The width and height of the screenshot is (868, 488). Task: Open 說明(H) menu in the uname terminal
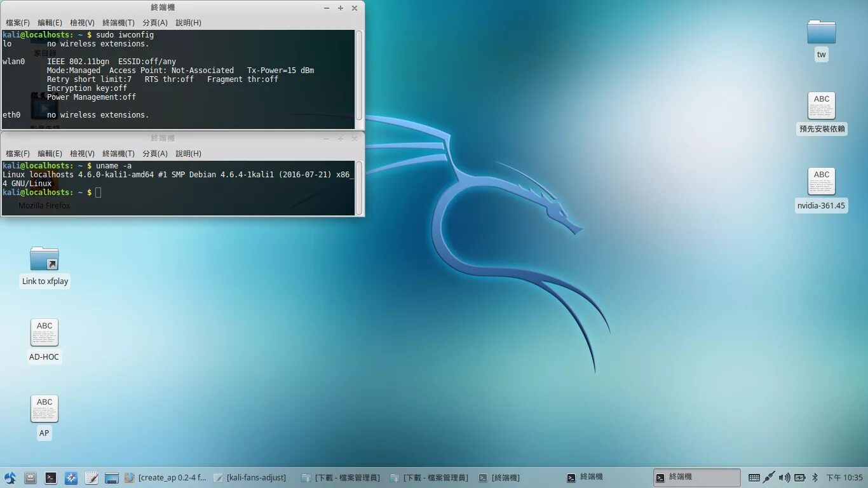pyautogui.click(x=188, y=153)
